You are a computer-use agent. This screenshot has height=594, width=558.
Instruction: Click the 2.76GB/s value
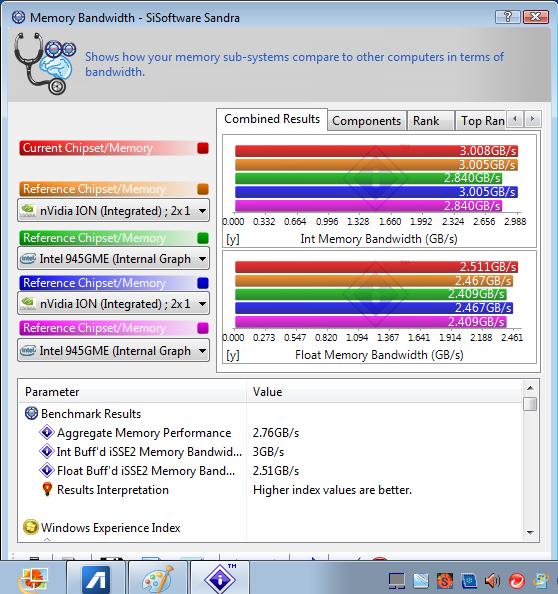tap(276, 432)
